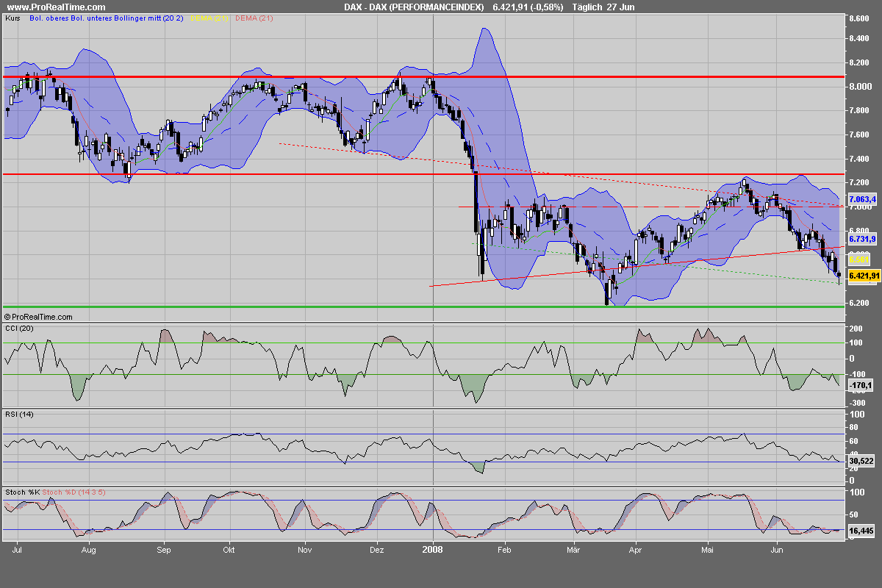
Task: Click the 8.200 price axis label
Action: click(860, 63)
